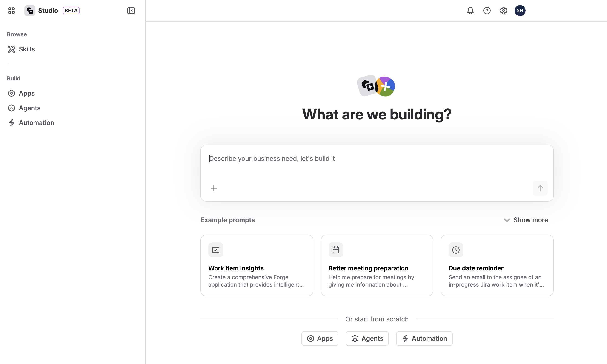Start from scratch with Automation button
Screen dimensions: 607x364
click(x=424, y=338)
